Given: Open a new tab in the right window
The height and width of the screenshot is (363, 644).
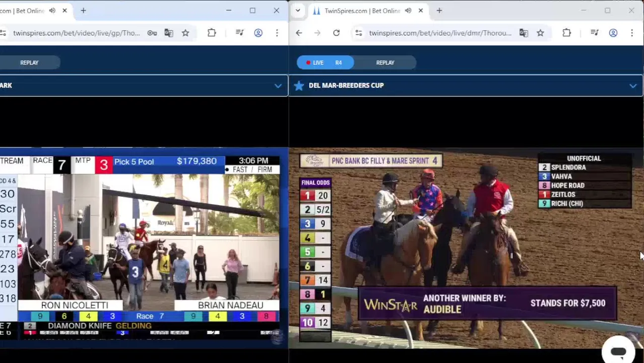Looking at the screenshot, I should click(x=439, y=11).
